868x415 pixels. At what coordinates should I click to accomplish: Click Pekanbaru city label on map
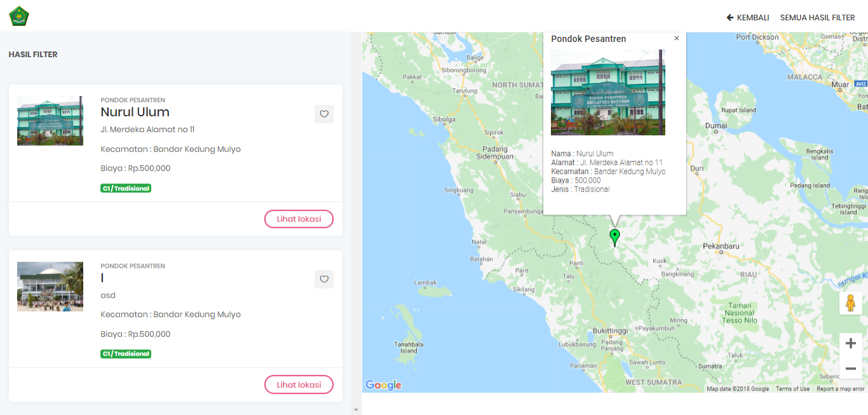(721, 246)
